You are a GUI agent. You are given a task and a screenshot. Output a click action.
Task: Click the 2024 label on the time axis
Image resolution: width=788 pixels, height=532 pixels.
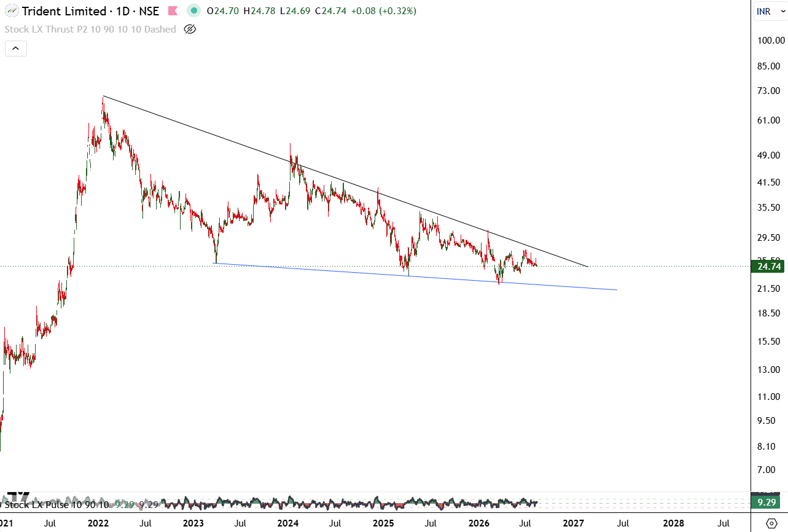click(288, 523)
